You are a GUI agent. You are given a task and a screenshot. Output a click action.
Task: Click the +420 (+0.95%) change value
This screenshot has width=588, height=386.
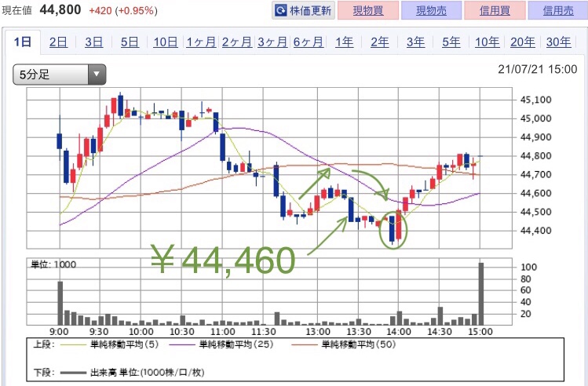(123, 10)
